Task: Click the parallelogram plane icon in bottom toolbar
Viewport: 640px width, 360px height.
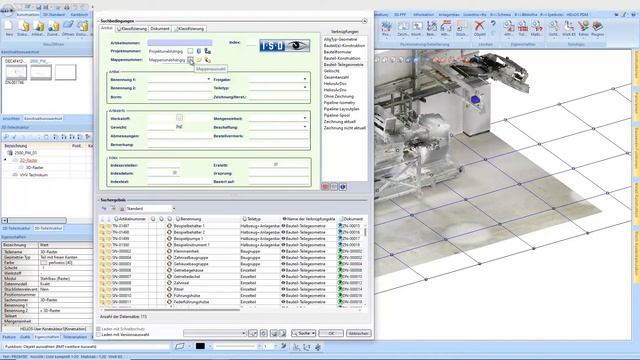Action: [180, 346]
